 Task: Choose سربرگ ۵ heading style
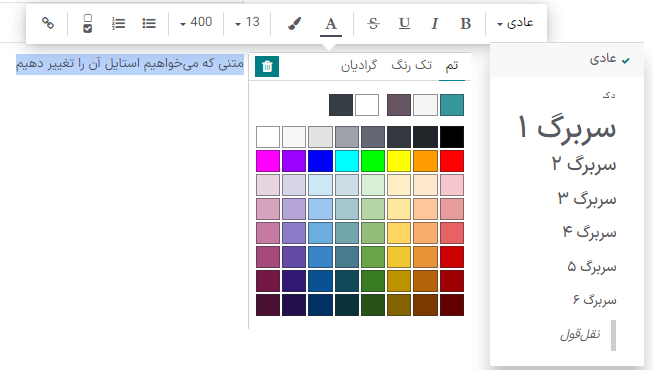point(592,266)
